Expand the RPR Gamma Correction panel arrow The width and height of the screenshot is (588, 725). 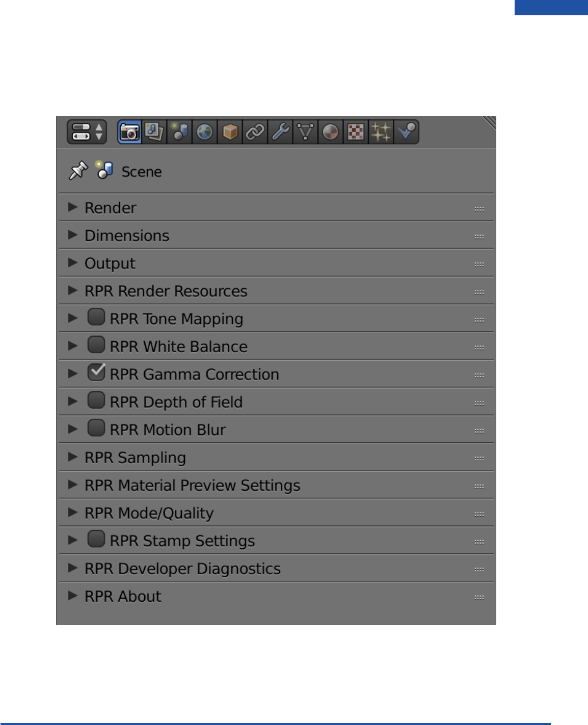tap(73, 374)
